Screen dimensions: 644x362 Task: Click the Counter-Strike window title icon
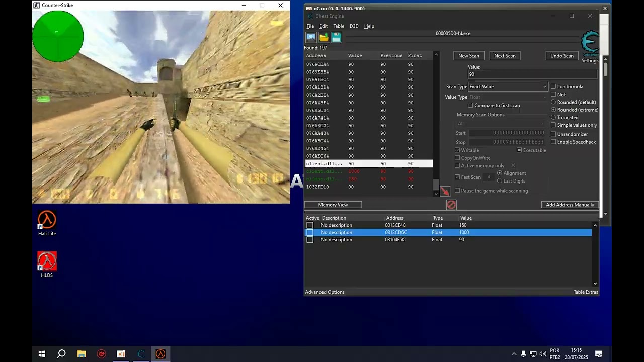[x=36, y=5]
